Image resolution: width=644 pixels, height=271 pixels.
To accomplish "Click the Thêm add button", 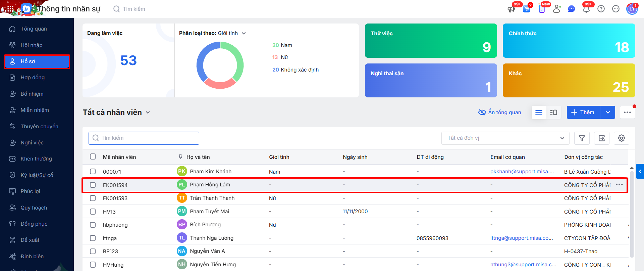I will pos(583,112).
